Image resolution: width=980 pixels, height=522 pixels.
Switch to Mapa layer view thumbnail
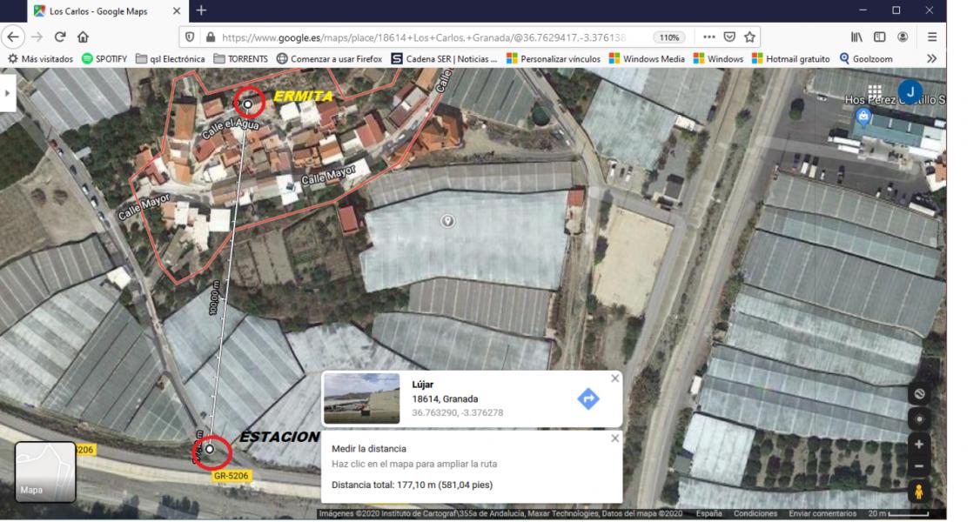45,472
